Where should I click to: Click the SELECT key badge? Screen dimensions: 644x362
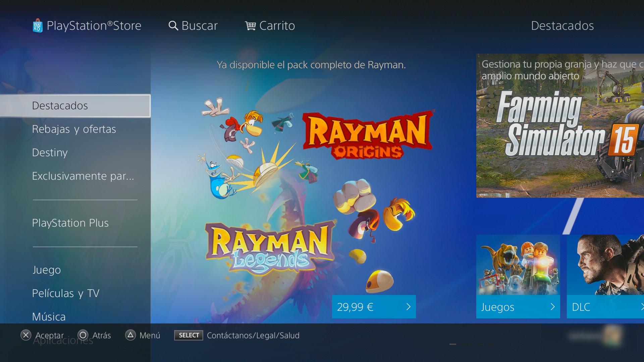(x=189, y=335)
